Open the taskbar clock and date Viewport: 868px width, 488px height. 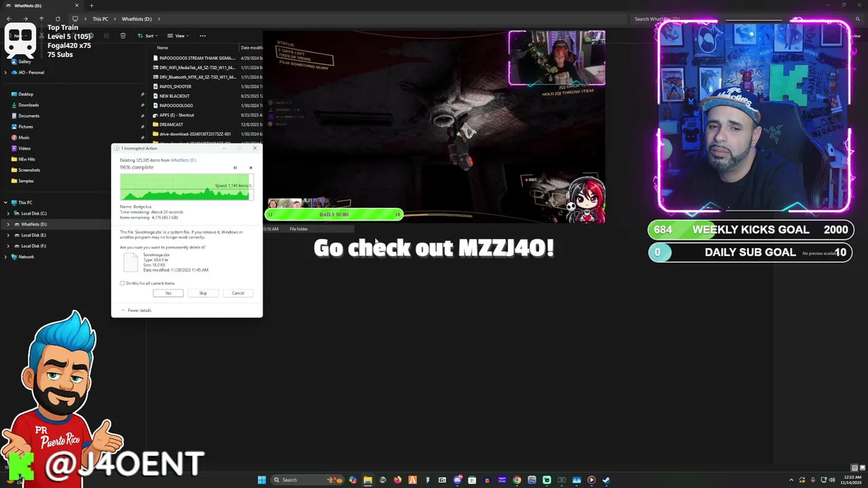click(850, 480)
